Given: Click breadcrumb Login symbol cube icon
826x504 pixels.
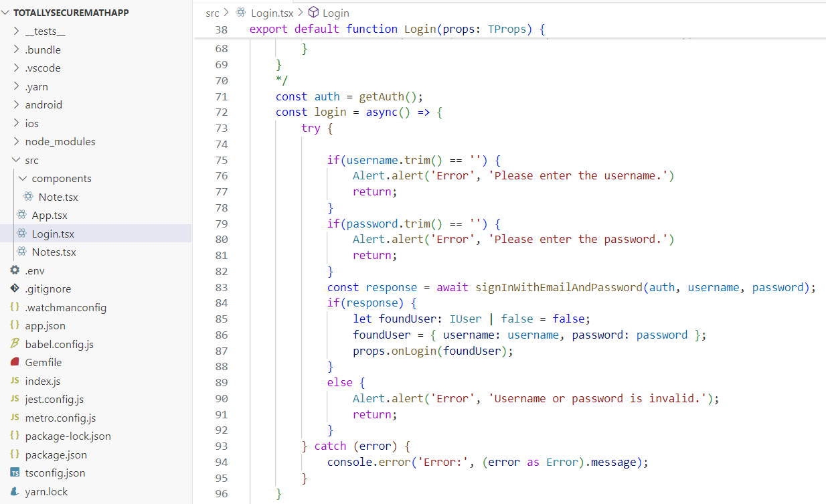Looking at the screenshot, I should 313,13.
